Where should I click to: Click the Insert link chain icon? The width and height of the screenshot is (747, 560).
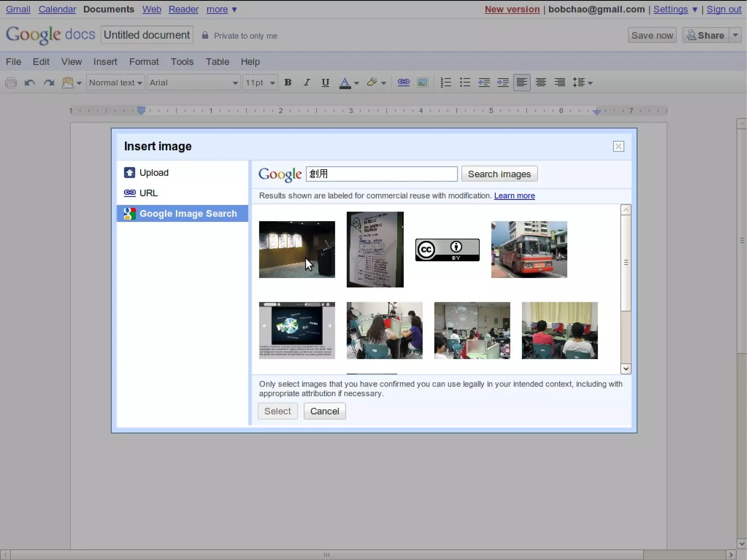click(x=403, y=82)
